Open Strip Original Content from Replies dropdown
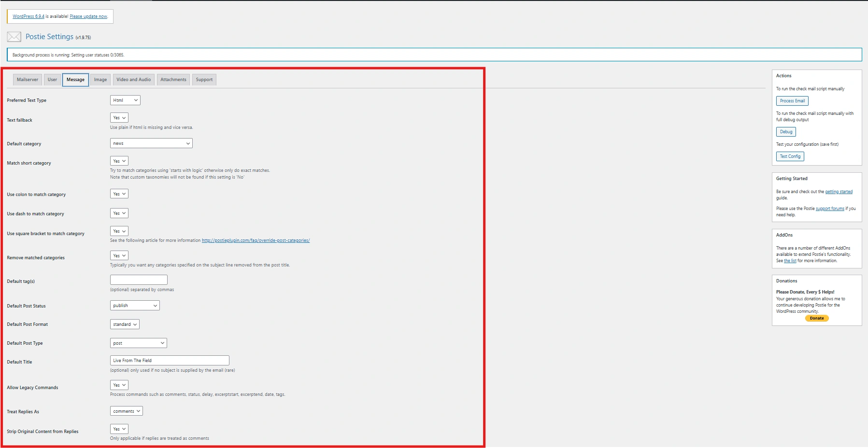This screenshot has width=868, height=448. 119,429
